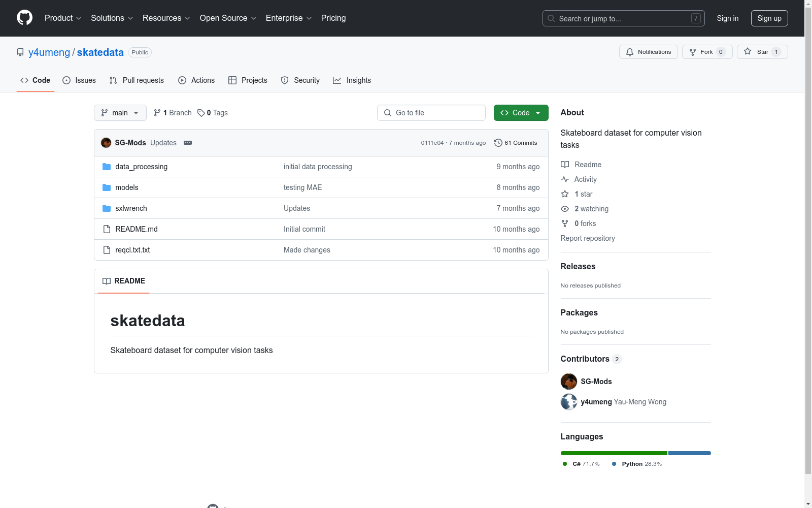812x508 pixels.
Task: Click Report repository link
Action: [588, 238]
